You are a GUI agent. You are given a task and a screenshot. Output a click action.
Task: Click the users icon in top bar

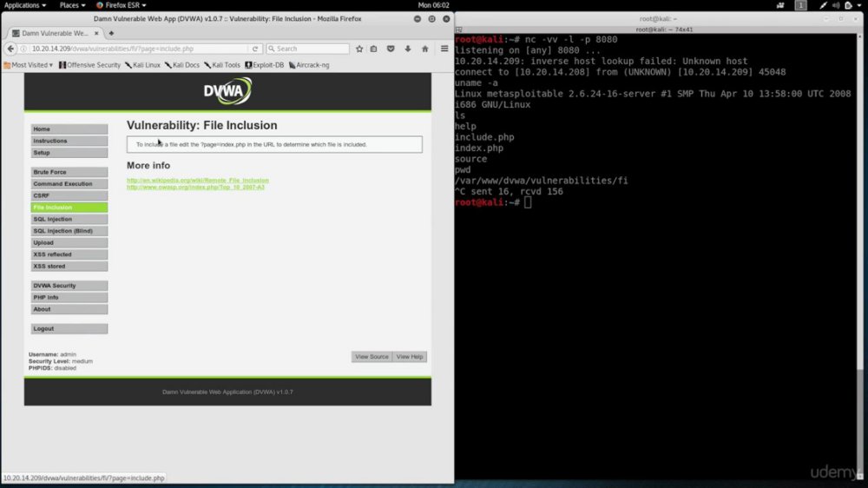click(x=780, y=5)
